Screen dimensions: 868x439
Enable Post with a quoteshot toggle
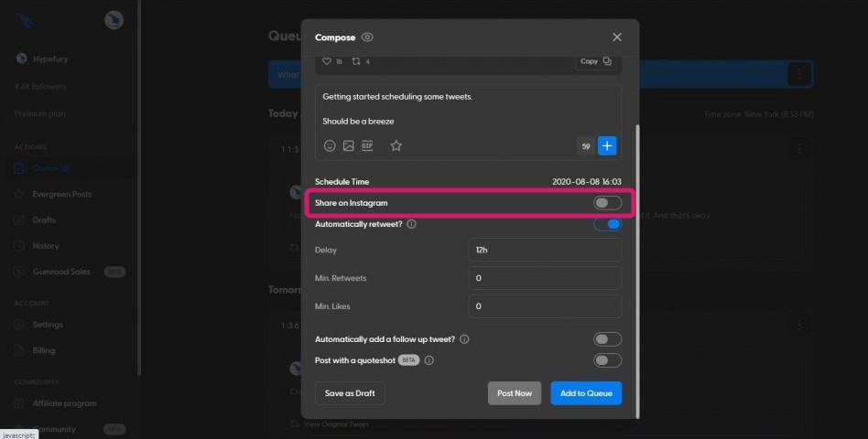[607, 360]
